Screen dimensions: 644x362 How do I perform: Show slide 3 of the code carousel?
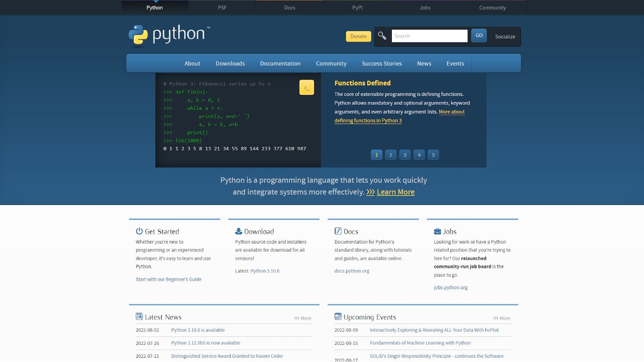tap(405, 155)
